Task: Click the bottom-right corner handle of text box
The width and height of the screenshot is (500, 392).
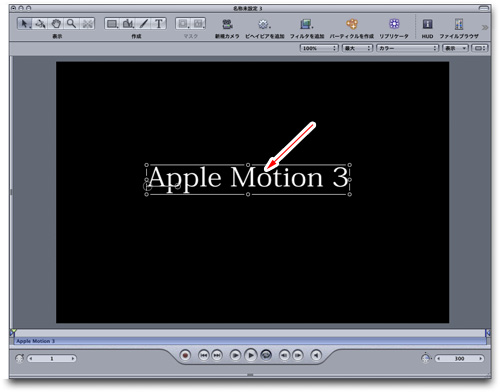Action: click(350, 194)
